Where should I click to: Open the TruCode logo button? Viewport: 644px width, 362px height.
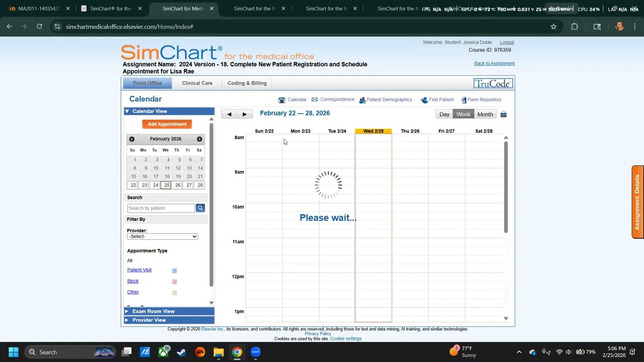[493, 83]
